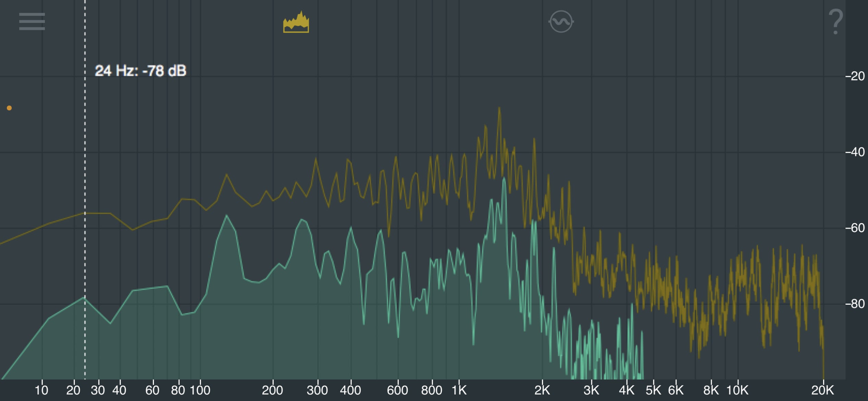Click the -60 dB level scale label

855,228
